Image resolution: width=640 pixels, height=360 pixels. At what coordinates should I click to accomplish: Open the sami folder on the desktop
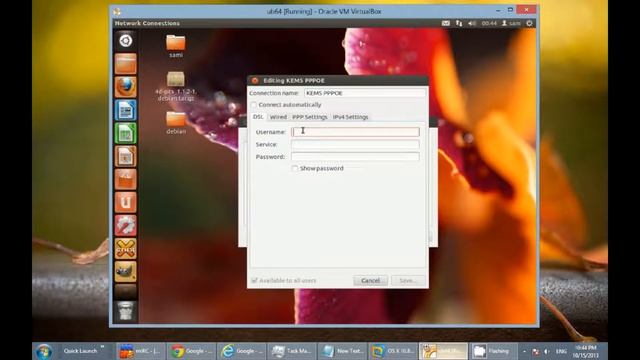(176, 46)
